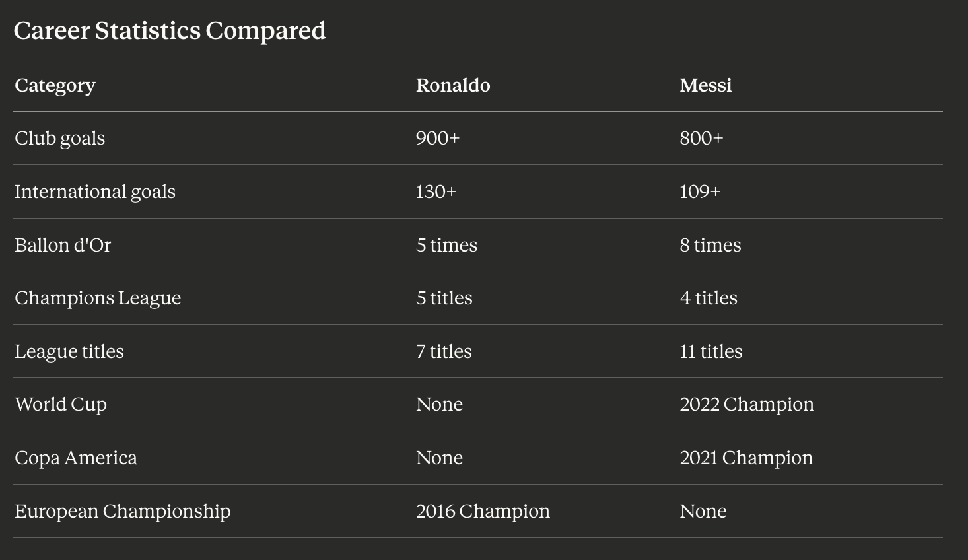Click Ronaldo's 900+ club goals value

pos(437,138)
